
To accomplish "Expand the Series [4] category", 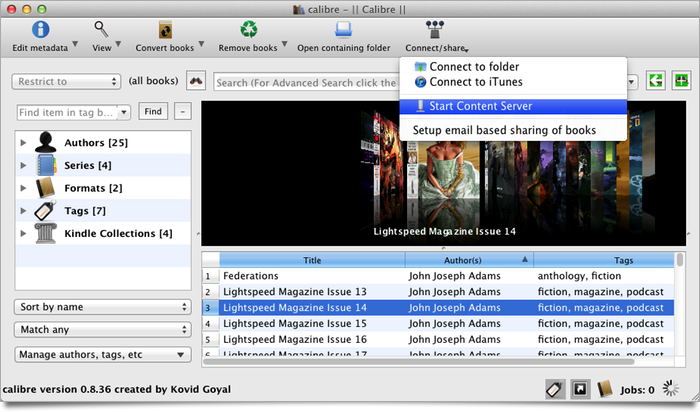I will coord(23,166).
